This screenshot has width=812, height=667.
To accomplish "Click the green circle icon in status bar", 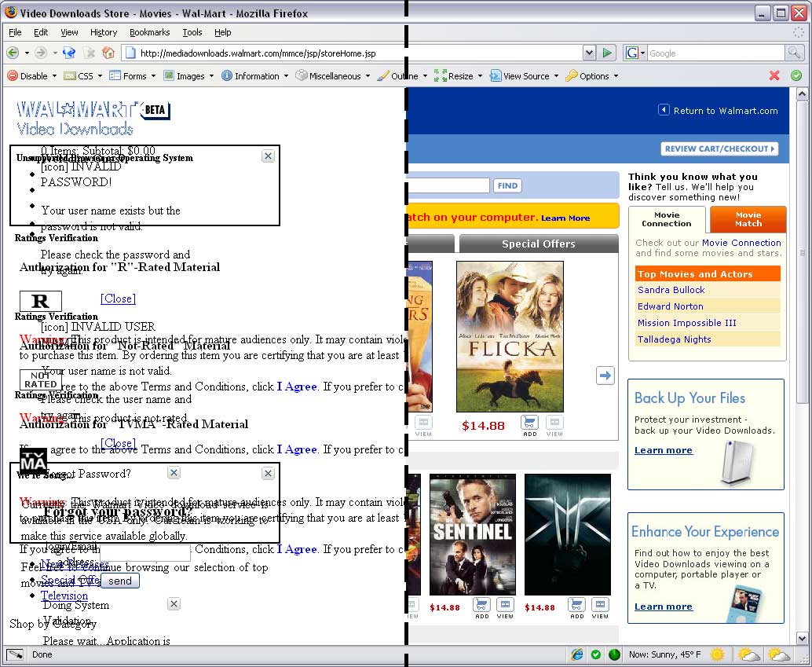I will [x=614, y=654].
